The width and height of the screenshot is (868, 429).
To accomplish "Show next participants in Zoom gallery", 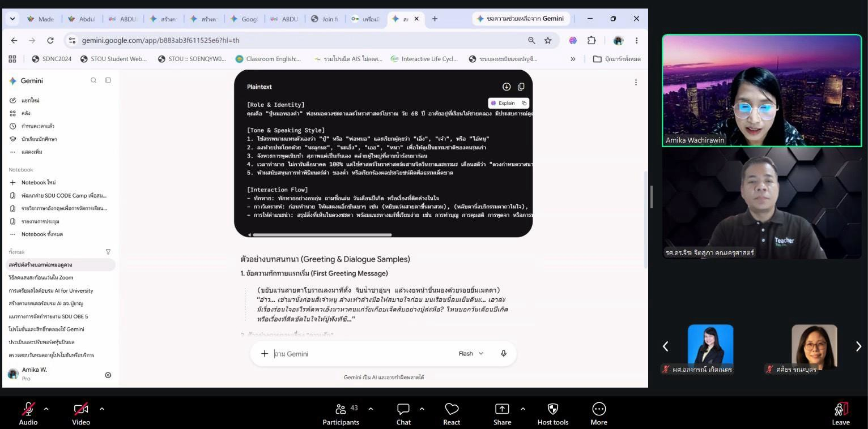I will tap(858, 346).
